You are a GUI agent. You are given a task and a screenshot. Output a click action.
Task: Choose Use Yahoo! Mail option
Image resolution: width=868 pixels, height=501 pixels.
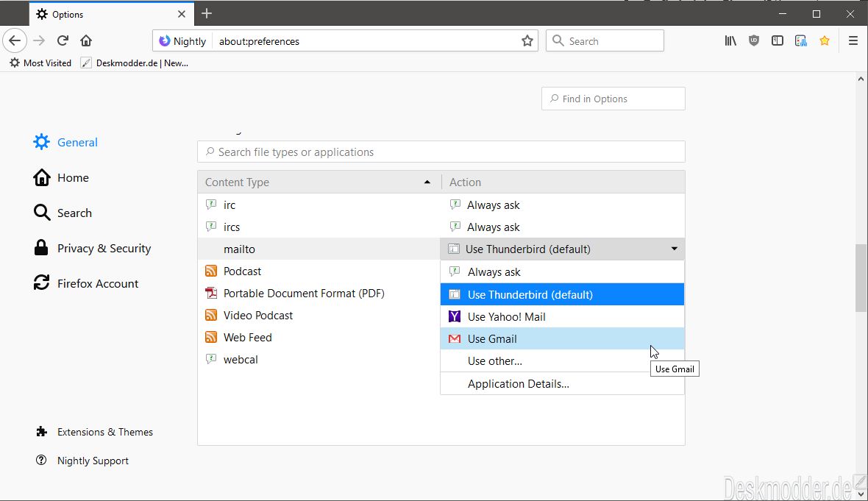[563, 316]
